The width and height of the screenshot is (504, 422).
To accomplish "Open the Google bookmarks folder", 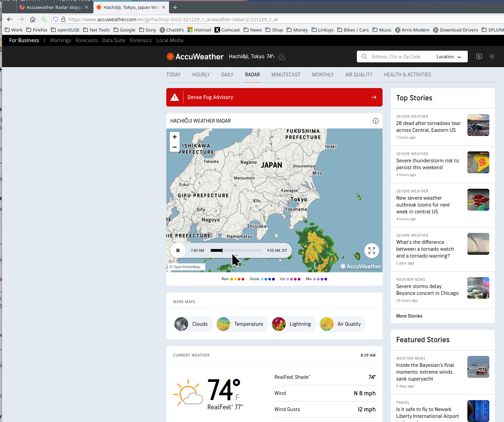I will coord(125,30).
